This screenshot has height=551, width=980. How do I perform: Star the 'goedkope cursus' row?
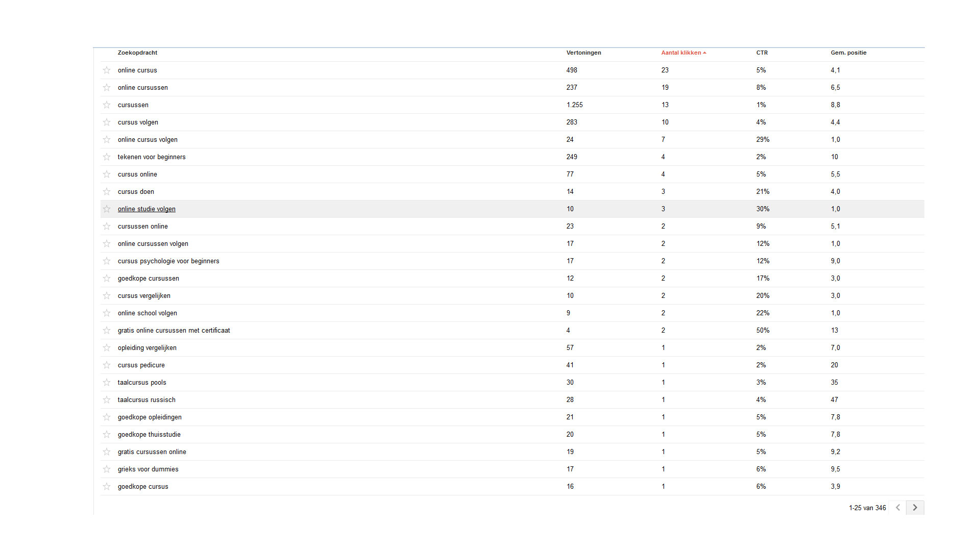107,487
